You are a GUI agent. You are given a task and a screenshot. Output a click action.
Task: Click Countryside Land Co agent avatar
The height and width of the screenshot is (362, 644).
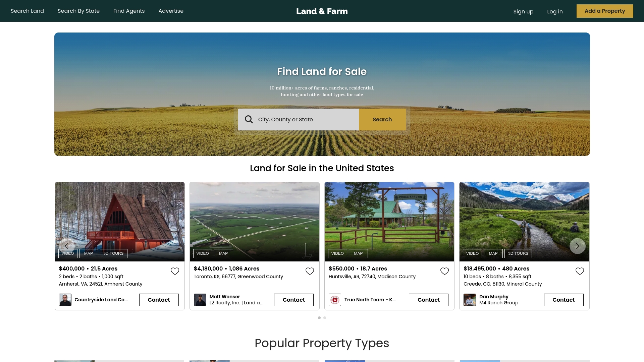pos(65,300)
